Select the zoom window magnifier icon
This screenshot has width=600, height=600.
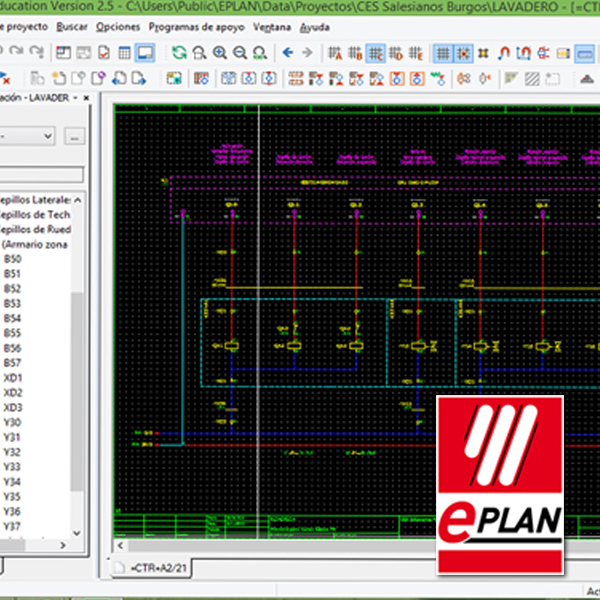pos(199,52)
